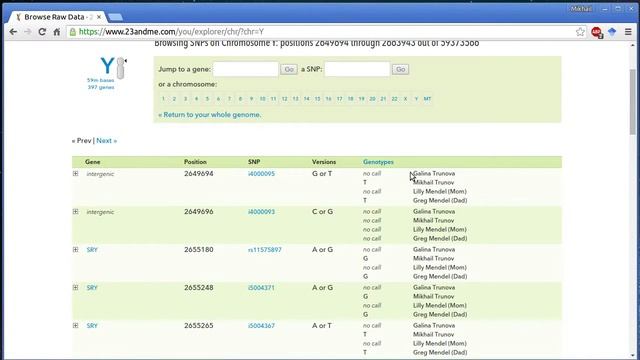Viewport: 640px width, 360px height.
Task: Jump to chromosome 18
Action: coord(350,99)
